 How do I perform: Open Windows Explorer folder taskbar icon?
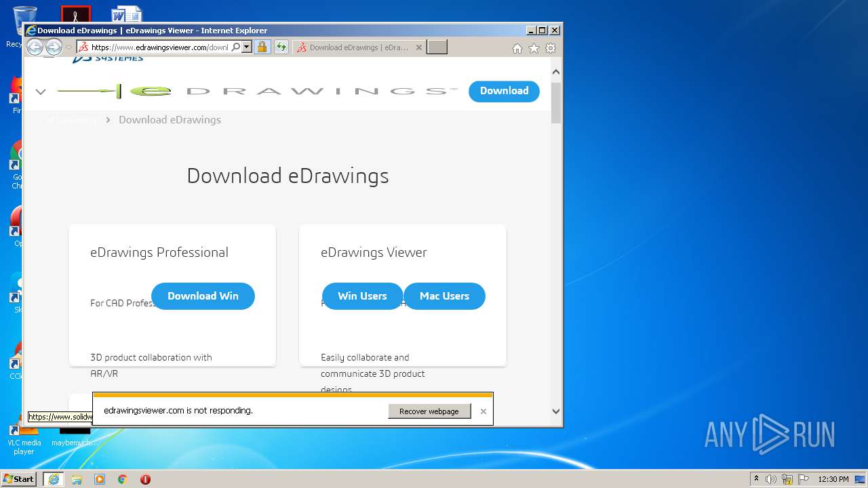coord(77,479)
